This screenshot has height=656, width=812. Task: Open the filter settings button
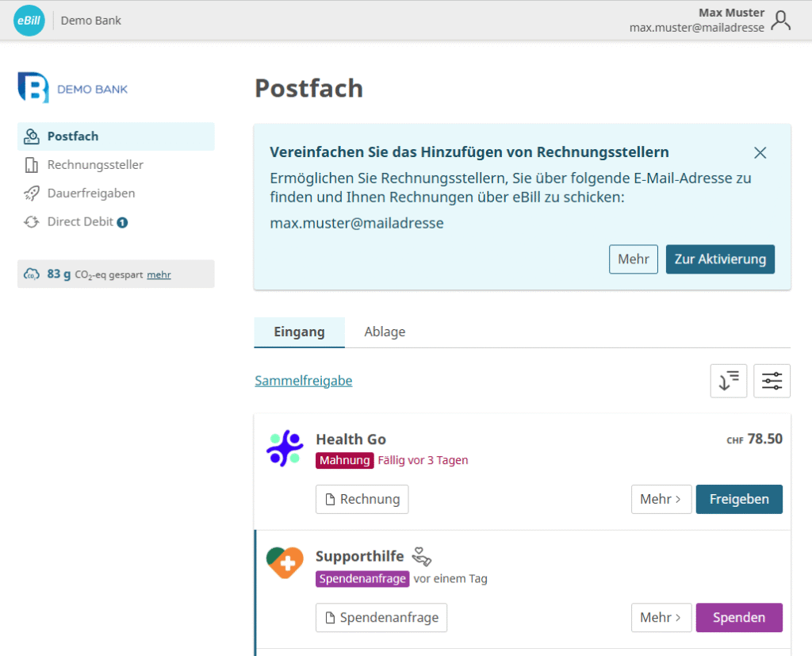pos(772,381)
